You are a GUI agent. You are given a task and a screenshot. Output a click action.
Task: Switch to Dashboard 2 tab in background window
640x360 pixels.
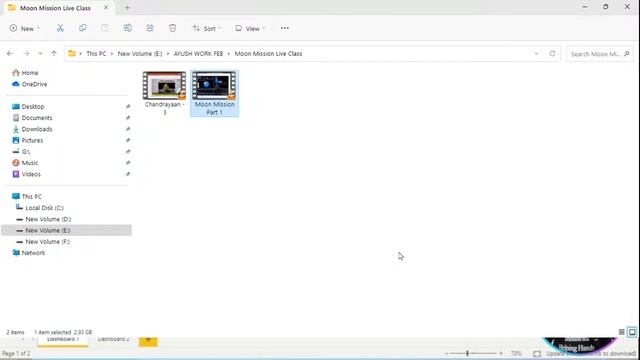point(113,340)
